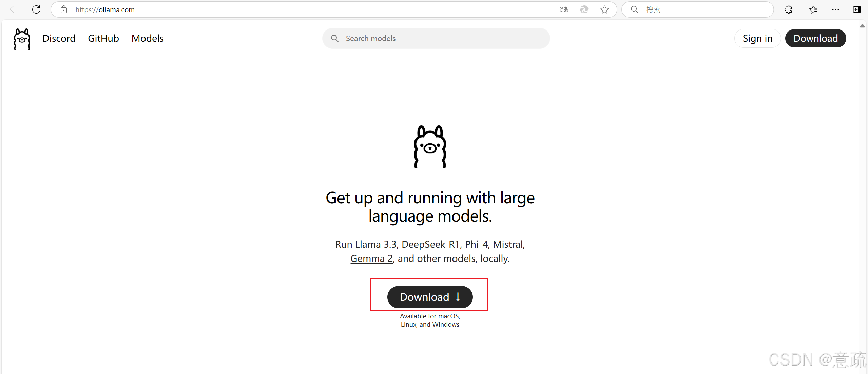
Task: Refresh the page with reload icon
Action: click(36, 9)
